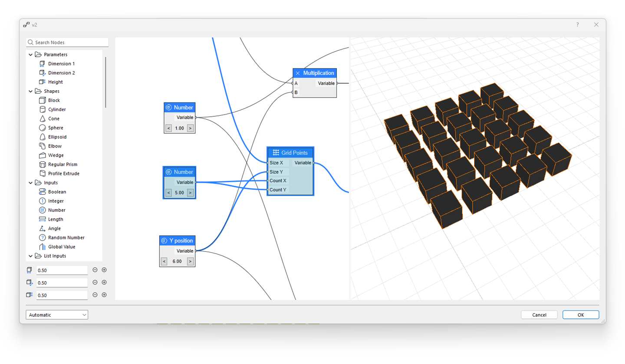Click the Global Value input icon

point(42,246)
